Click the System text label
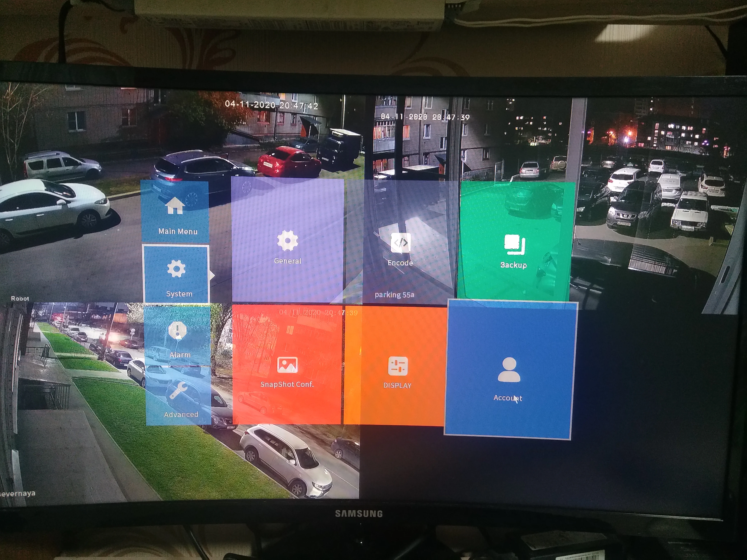This screenshot has height=560, width=747. [179, 294]
